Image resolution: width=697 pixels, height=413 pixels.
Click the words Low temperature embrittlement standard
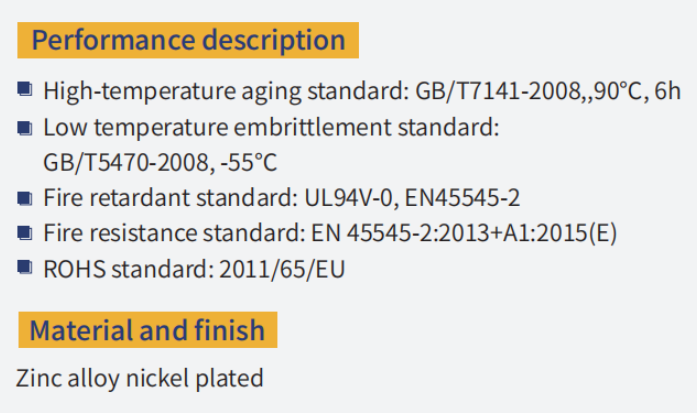pos(271,127)
